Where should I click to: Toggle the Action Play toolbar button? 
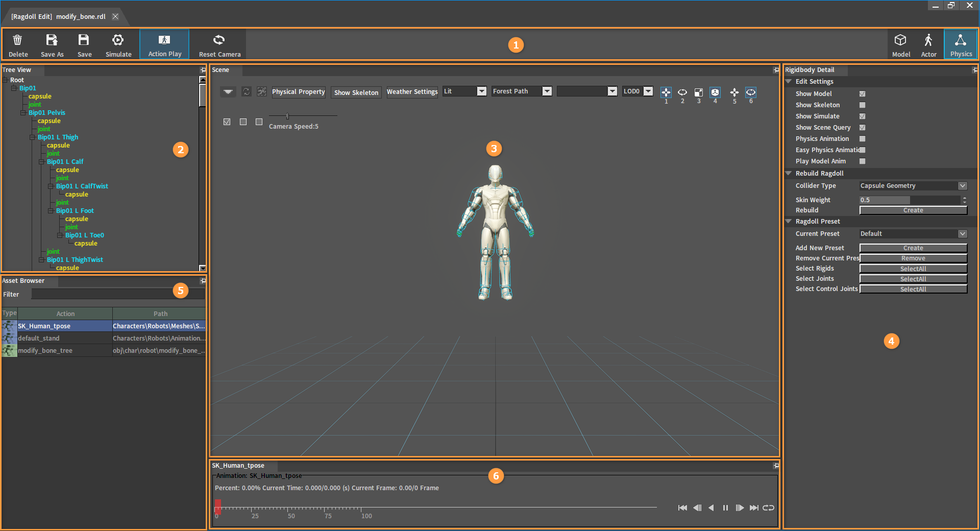coord(164,44)
